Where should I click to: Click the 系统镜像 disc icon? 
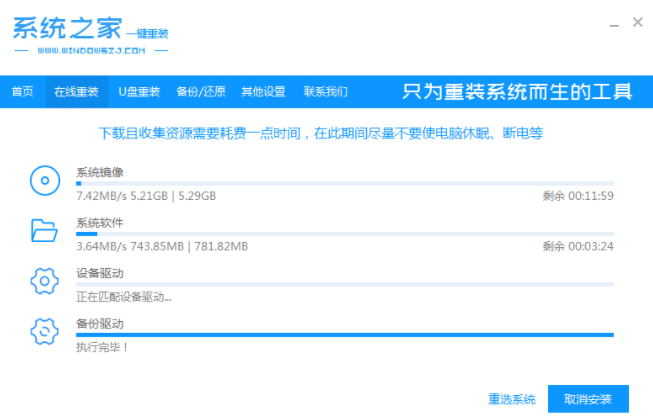pyautogui.click(x=45, y=181)
